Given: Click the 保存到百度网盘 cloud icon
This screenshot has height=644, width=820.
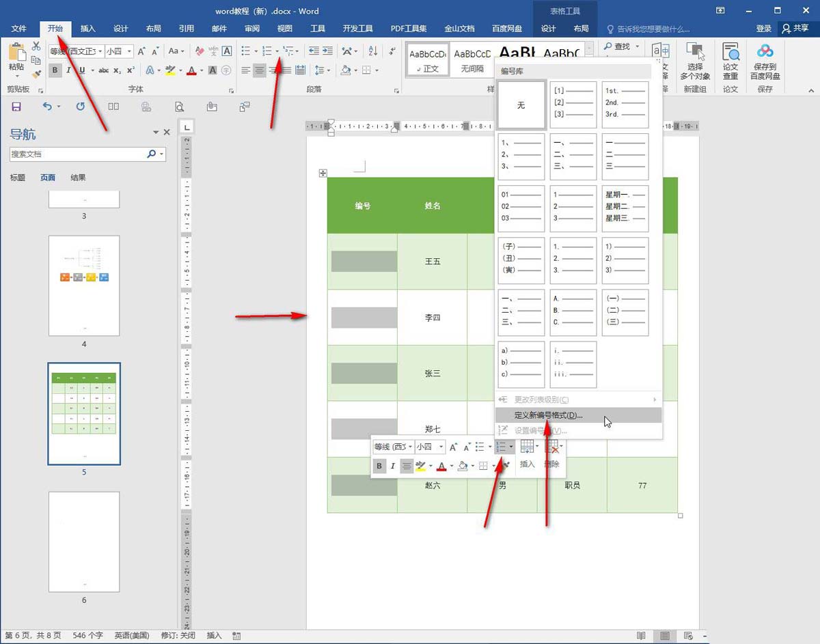Looking at the screenshot, I should (x=765, y=61).
